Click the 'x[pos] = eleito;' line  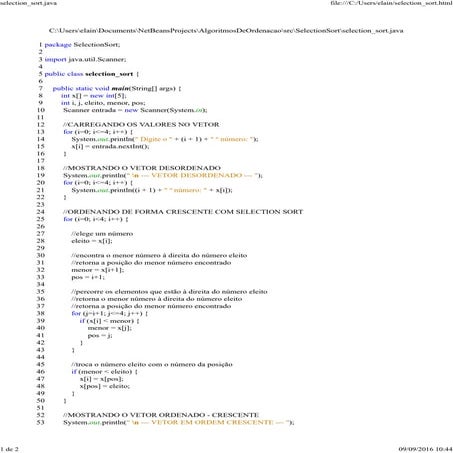coord(105,386)
